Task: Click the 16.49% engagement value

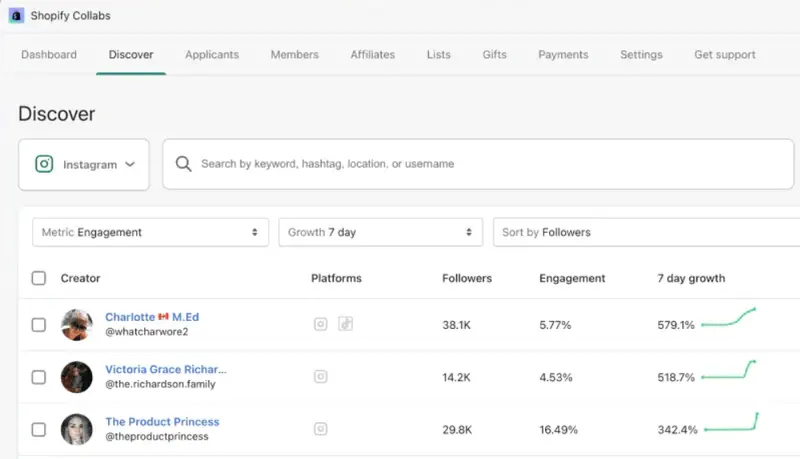Action: 558,430
